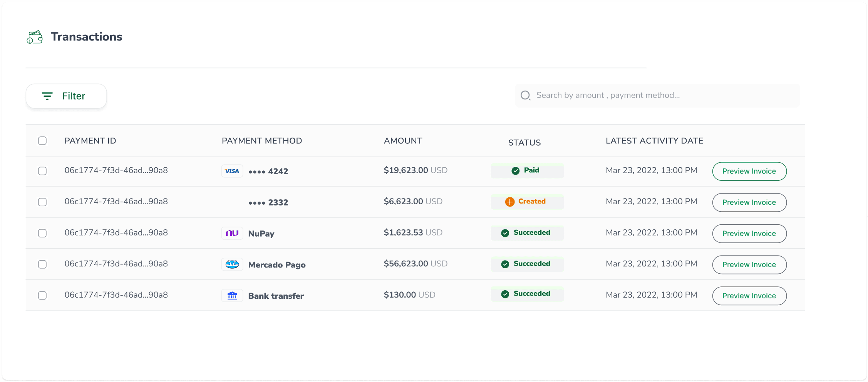Open the Filter dropdown
This screenshot has width=868, height=382.
pos(66,96)
